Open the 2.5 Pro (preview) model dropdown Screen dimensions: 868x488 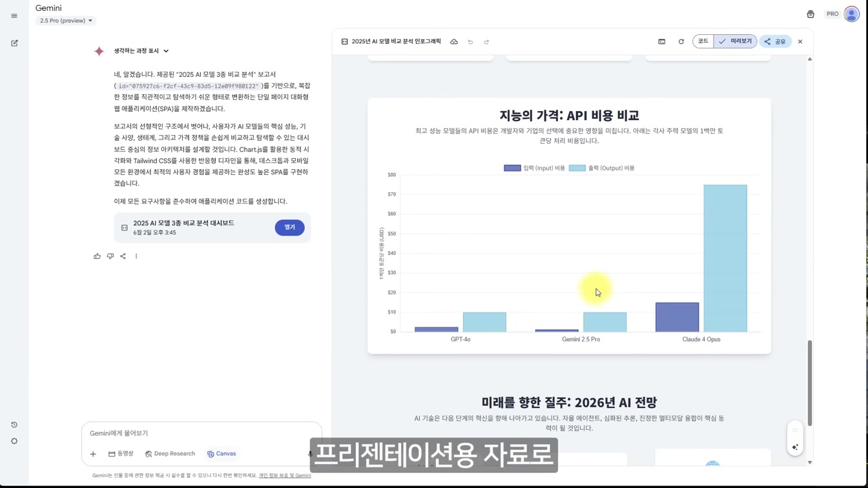pyautogui.click(x=66, y=21)
